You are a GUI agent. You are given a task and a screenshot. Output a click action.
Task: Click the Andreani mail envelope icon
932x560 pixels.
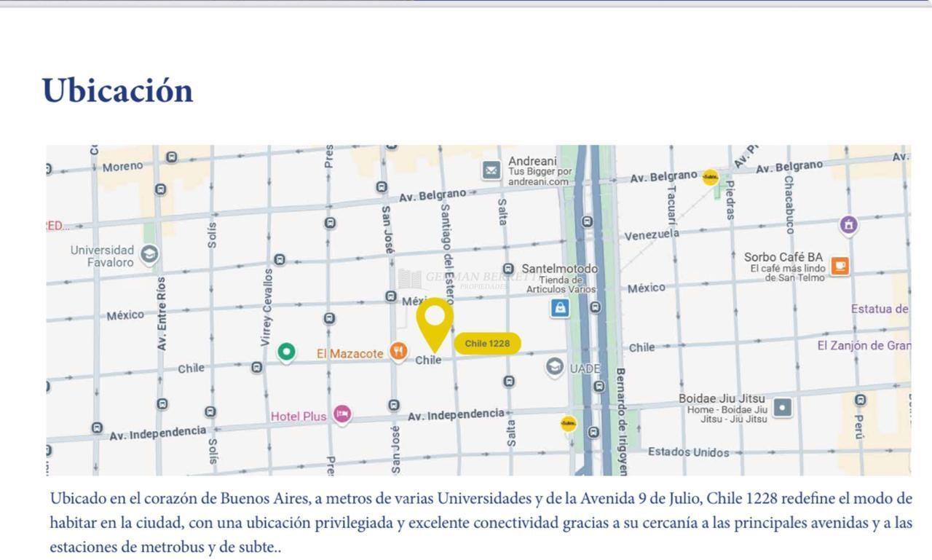pyautogui.click(x=491, y=170)
